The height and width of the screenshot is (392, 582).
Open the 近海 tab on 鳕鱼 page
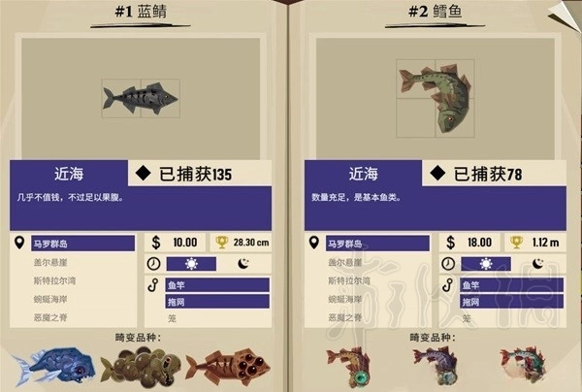(364, 174)
